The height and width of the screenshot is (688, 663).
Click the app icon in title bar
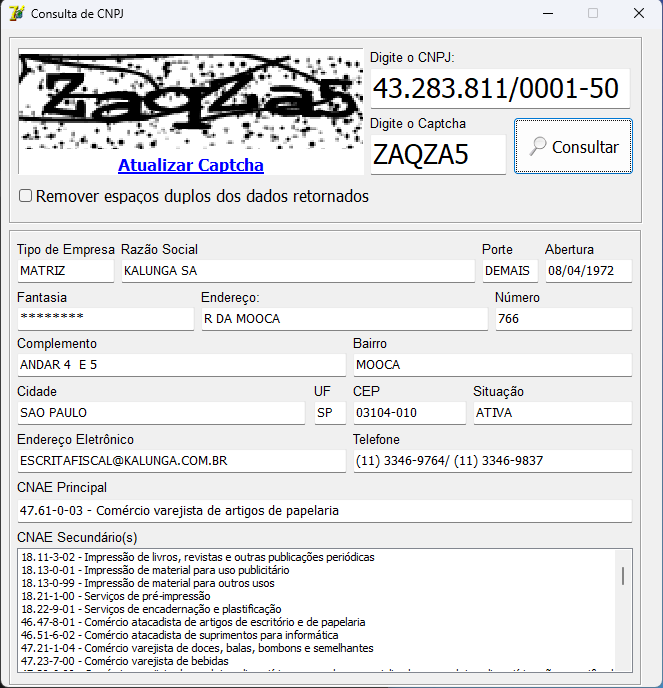(x=17, y=14)
